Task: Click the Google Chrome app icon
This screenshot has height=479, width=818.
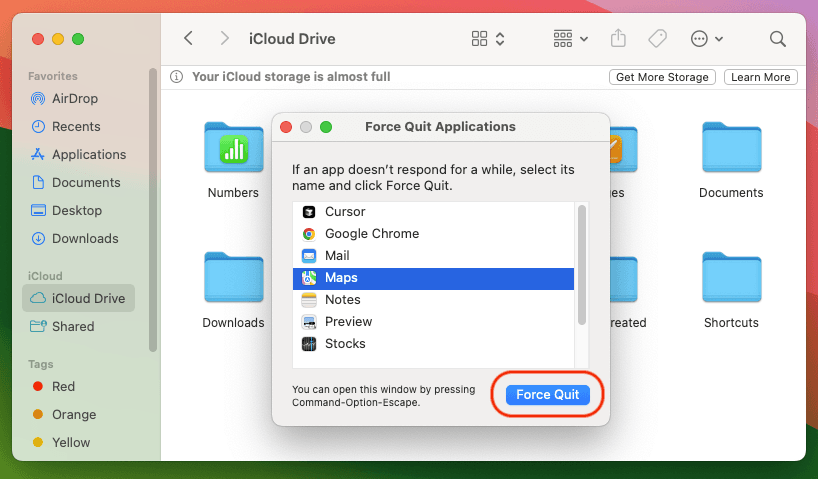Action: pyautogui.click(x=309, y=234)
